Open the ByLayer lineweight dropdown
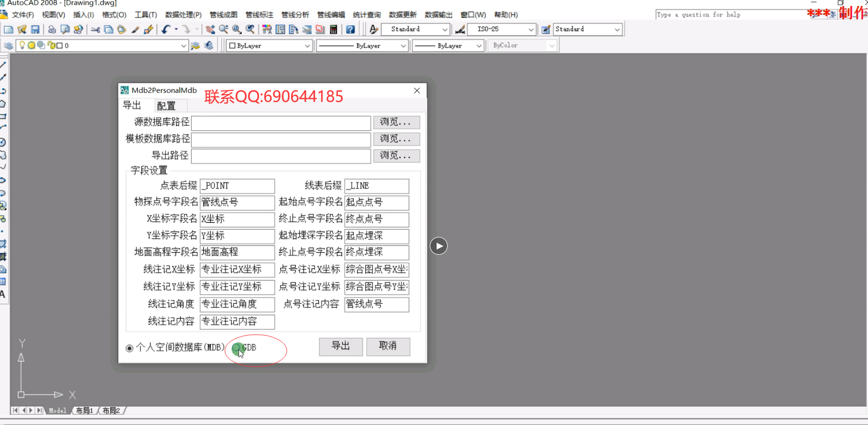The height and width of the screenshot is (425, 868). click(479, 46)
